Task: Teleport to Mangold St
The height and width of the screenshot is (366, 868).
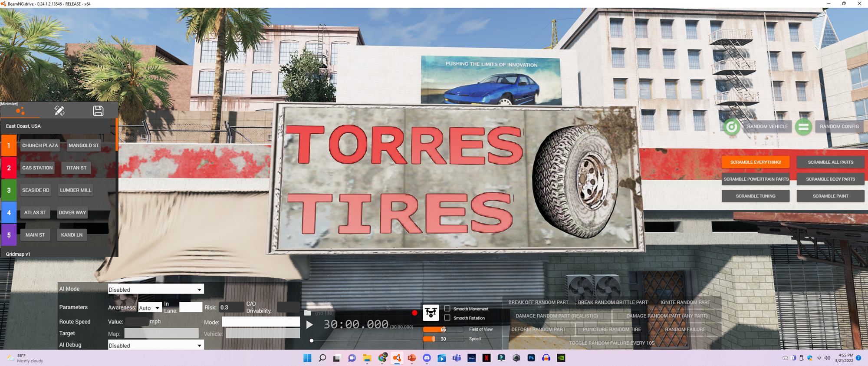Action: [x=84, y=145]
